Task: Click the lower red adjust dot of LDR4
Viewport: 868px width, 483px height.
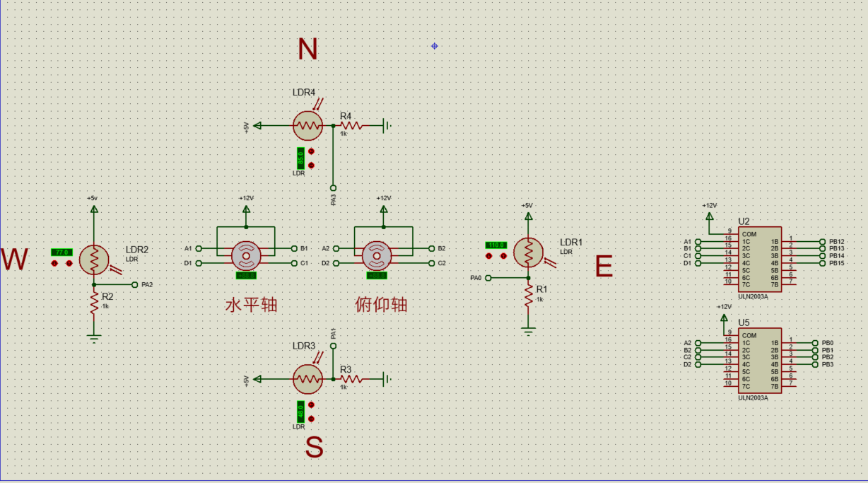Action: click(312, 165)
